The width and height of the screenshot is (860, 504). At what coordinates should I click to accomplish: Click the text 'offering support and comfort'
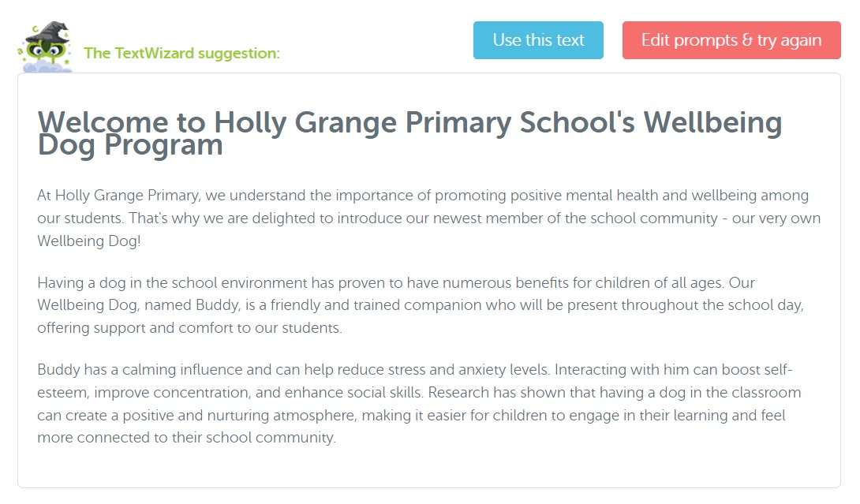pyautogui.click(x=133, y=328)
